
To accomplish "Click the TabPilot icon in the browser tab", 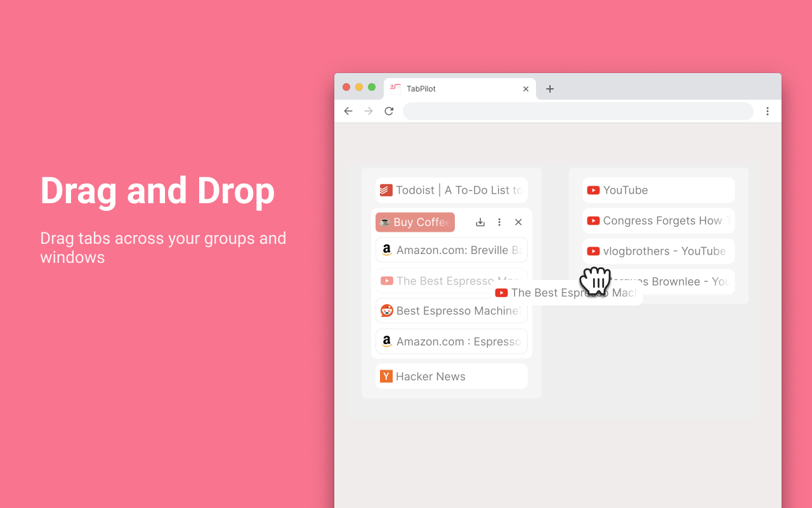I will (395, 89).
